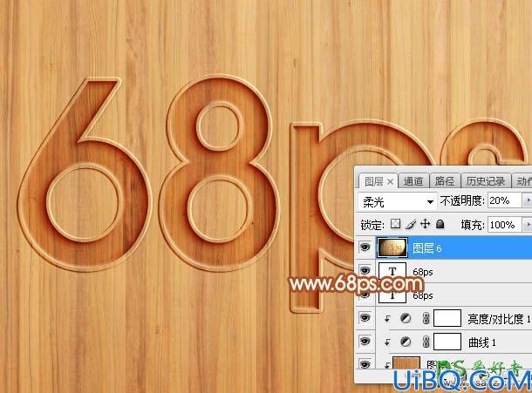Hide the 68ps text layer below 图层 6
Screen dimensions: 532x393
[x=365, y=271]
